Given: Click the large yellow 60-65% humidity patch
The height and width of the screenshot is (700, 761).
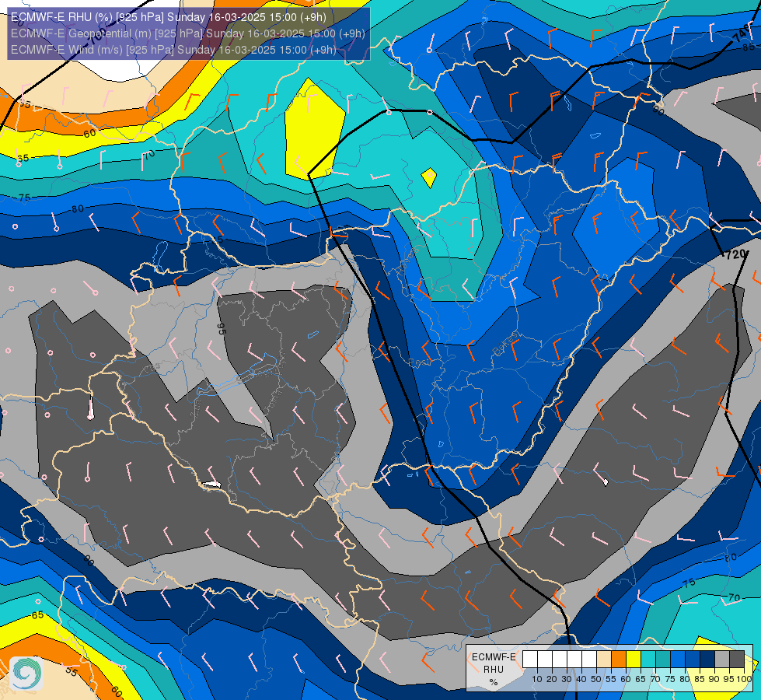Looking at the screenshot, I should (x=315, y=129).
